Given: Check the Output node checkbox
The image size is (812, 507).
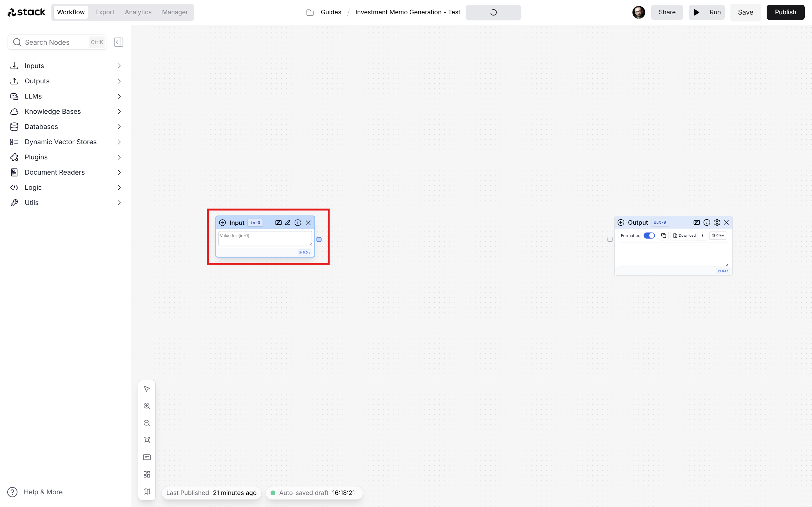Looking at the screenshot, I should (x=610, y=240).
